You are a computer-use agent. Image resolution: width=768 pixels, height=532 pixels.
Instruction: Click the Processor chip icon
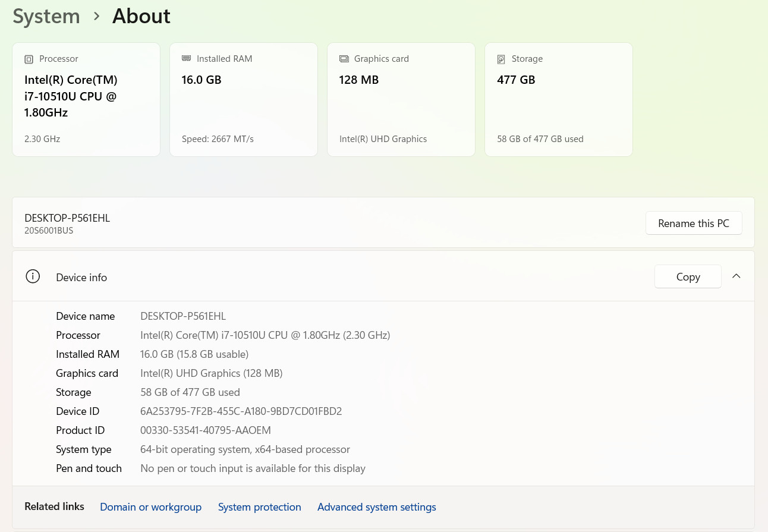point(29,59)
